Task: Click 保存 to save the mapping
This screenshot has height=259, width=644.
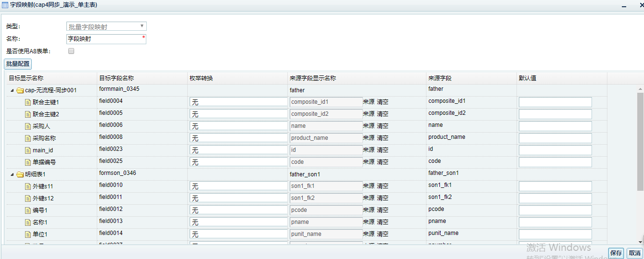Action: pyautogui.click(x=616, y=253)
